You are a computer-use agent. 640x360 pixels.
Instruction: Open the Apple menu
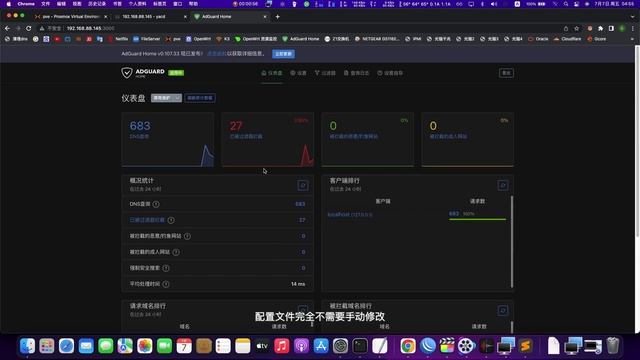[9, 4]
